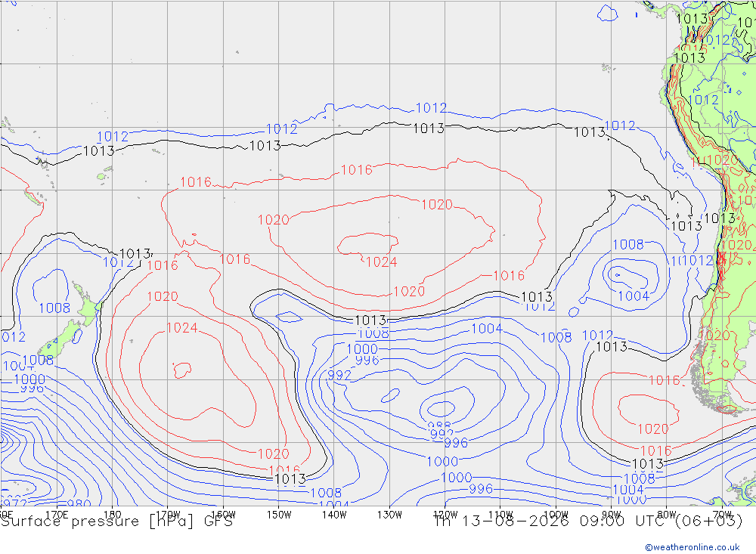Image resolution: width=756 pixels, height=554 pixels.
Task: Click the blue 992 label near 140W
Action: coord(339,375)
